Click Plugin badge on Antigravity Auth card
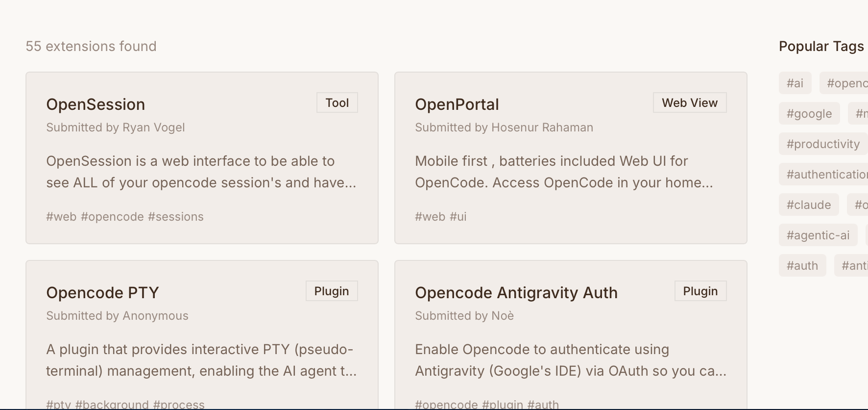 (x=700, y=291)
